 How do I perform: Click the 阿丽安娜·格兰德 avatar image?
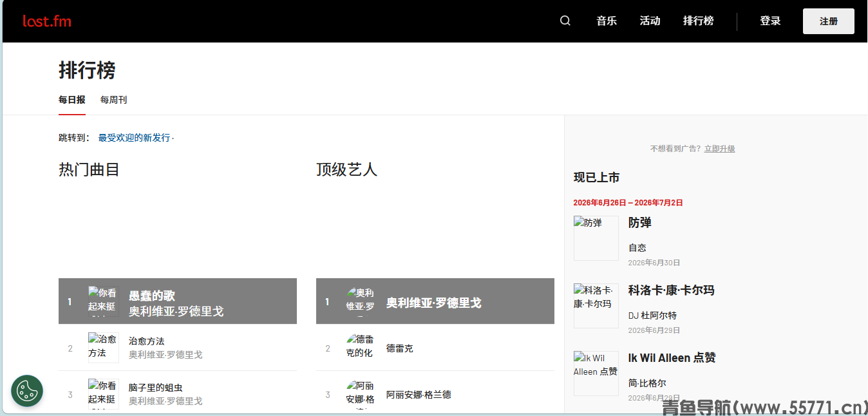coord(361,394)
